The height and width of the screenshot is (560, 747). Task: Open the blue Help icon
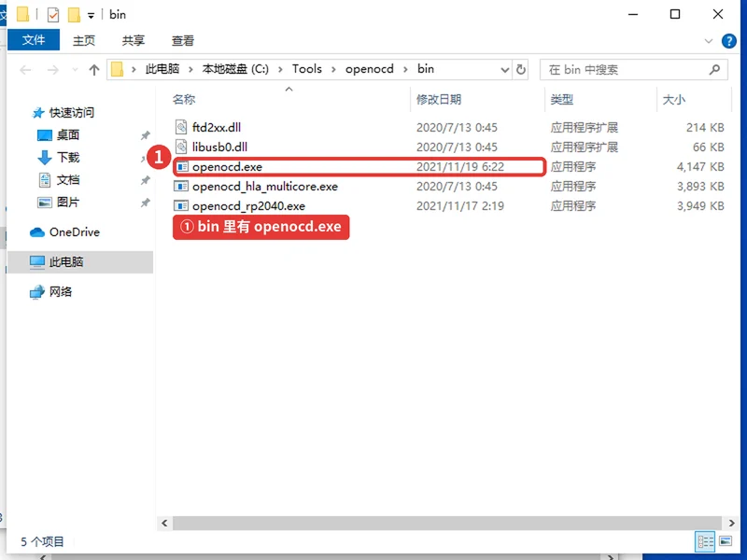pos(729,41)
